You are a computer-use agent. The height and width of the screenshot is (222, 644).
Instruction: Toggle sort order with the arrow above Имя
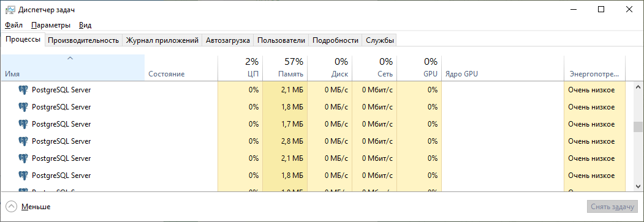point(70,59)
